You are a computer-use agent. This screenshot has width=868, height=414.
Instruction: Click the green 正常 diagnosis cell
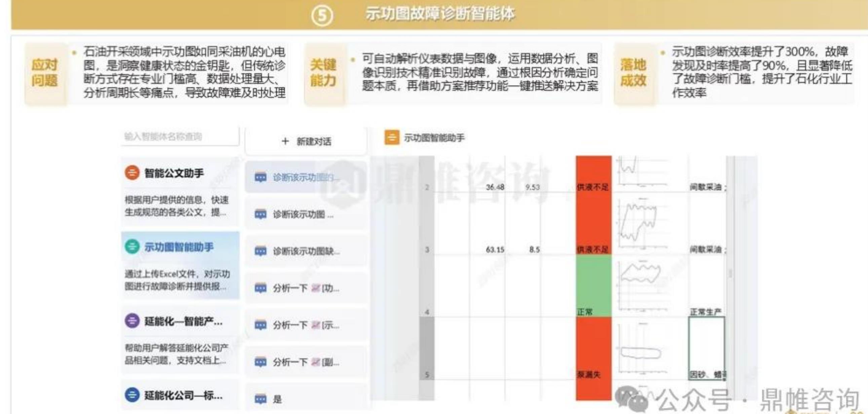click(x=594, y=286)
